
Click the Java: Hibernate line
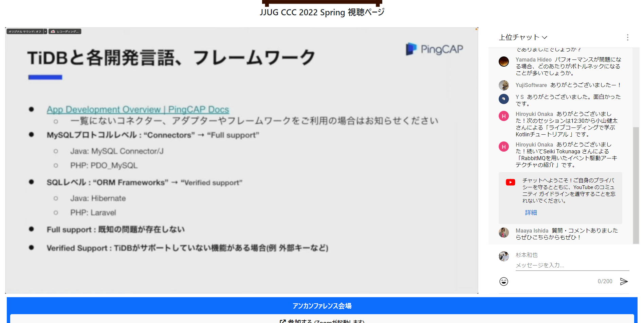[98, 199]
